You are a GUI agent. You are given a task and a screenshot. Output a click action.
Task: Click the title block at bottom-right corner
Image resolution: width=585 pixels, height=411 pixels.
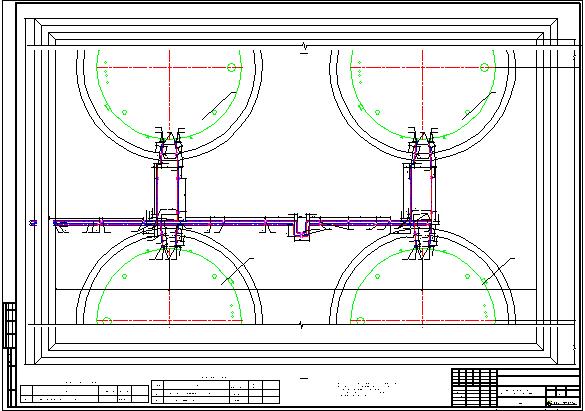tap(516, 388)
